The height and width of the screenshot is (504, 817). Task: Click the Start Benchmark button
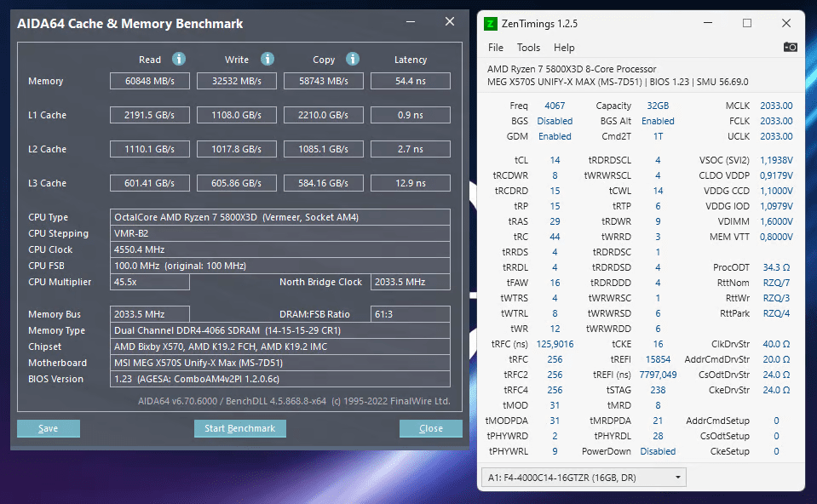point(239,428)
